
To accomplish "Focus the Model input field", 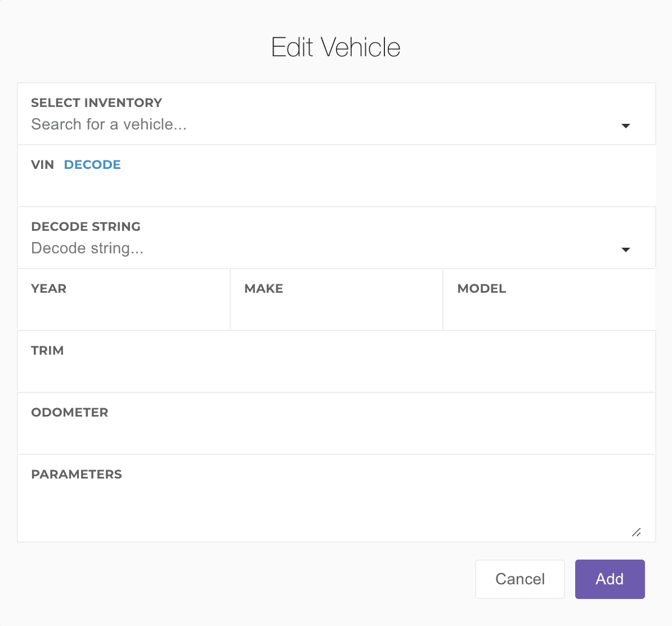I will pyautogui.click(x=549, y=311).
